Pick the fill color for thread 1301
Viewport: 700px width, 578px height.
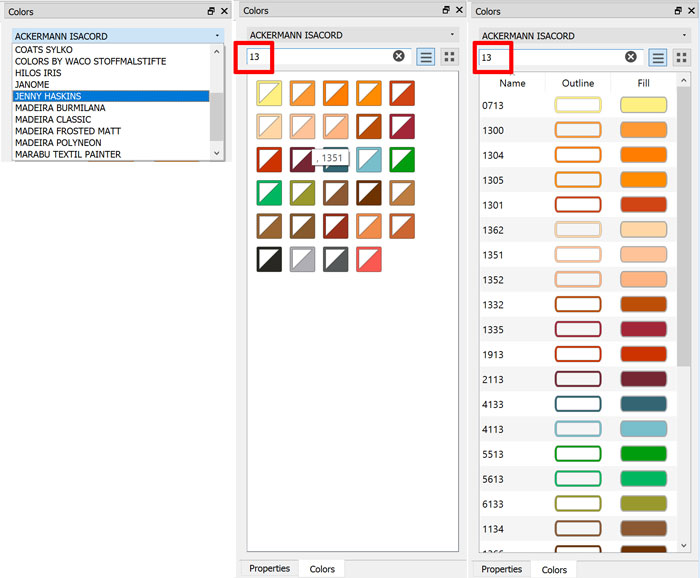(643, 205)
